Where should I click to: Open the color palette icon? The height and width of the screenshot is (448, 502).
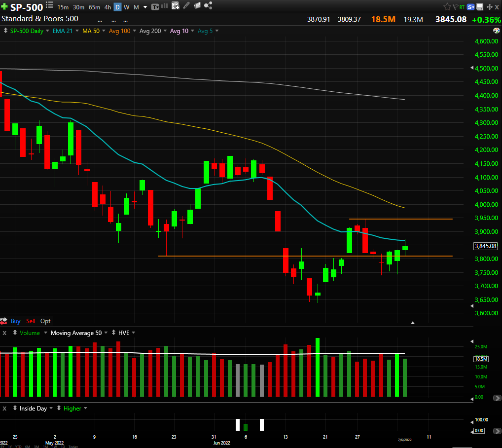click(496, 31)
